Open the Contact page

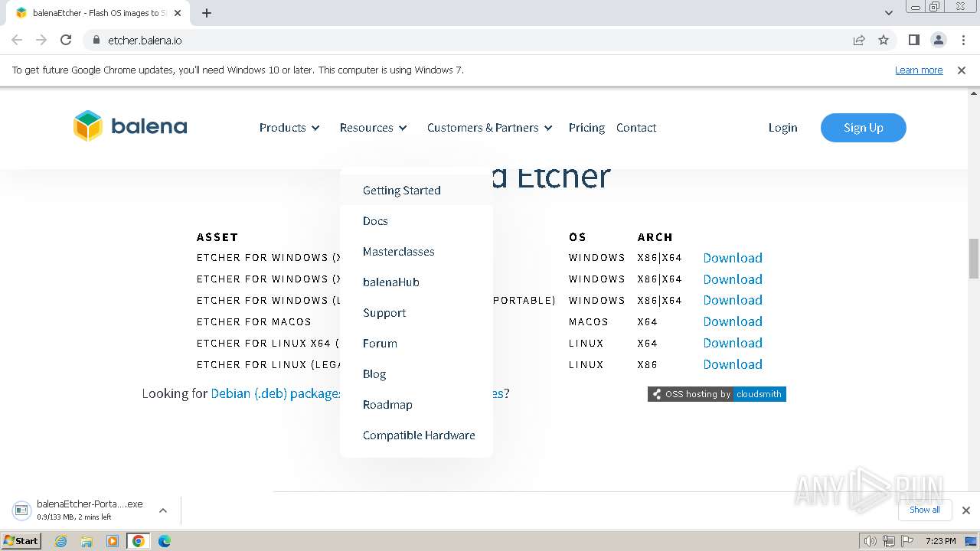point(636,128)
